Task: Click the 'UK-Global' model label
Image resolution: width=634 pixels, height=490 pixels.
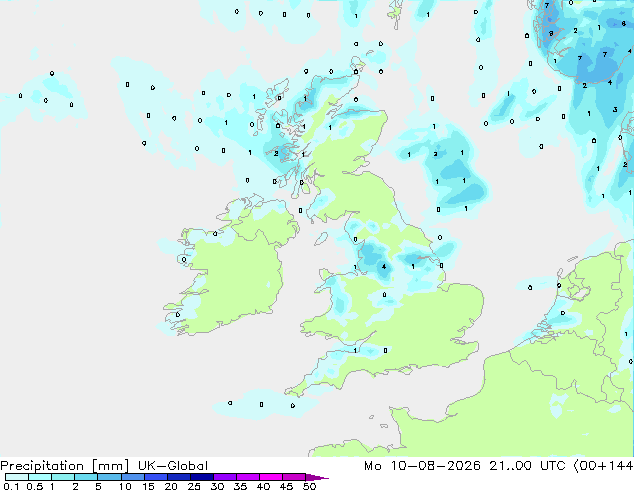Action: (173, 466)
